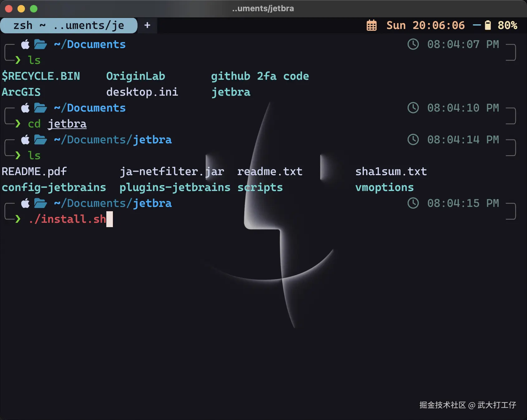Screen dimensions: 527x420
Task: Click the github 2fa code entry
Action: click(260, 76)
